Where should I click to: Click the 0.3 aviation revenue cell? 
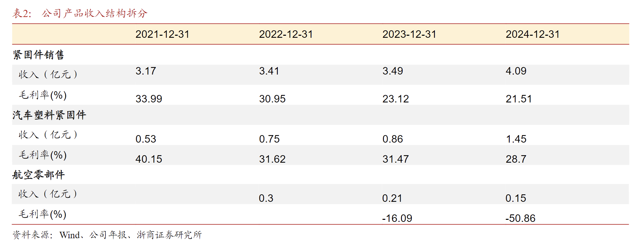point(266,198)
